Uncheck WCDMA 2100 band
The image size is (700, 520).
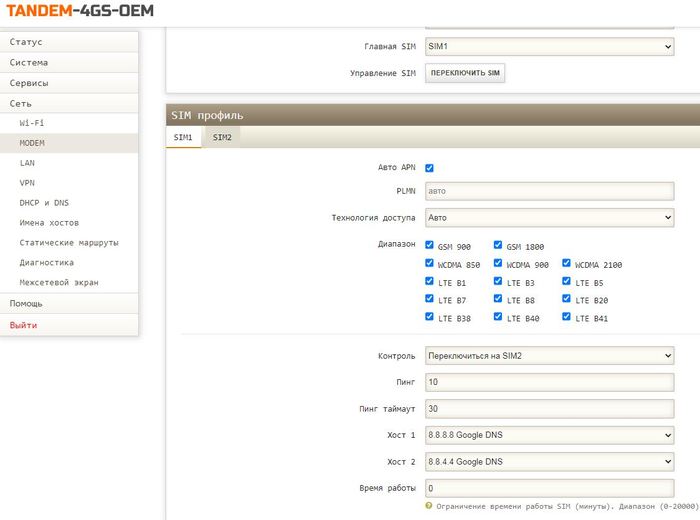pos(567,264)
